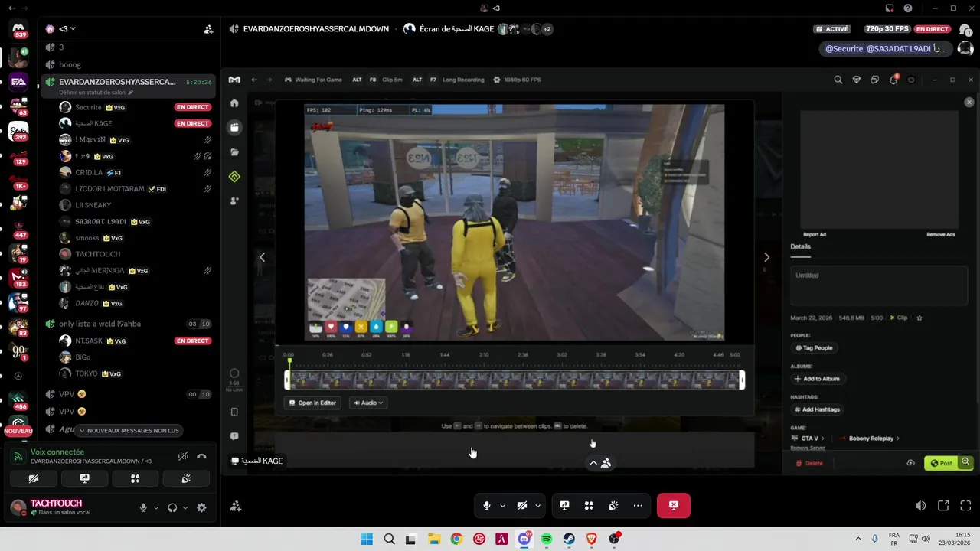The width and height of the screenshot is (980, 551).
Task: Jump to new unread messages banner
Action: (x=129, y=430)
